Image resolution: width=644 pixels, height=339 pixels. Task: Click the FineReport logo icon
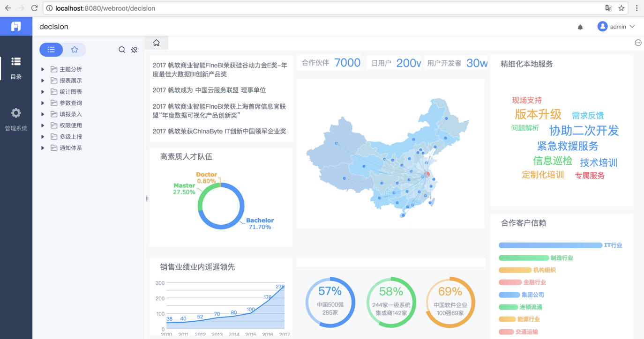pos(16,26)
